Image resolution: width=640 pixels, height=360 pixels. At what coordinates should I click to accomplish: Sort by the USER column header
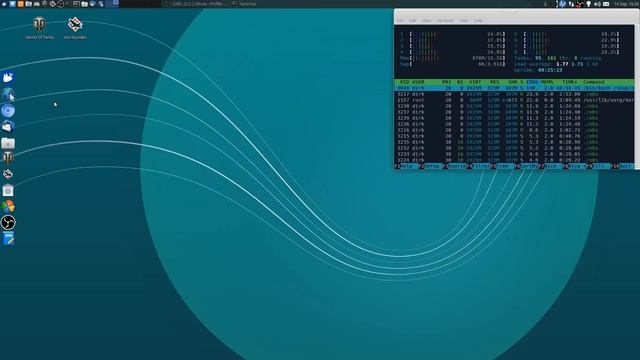[x=417, y=82]
